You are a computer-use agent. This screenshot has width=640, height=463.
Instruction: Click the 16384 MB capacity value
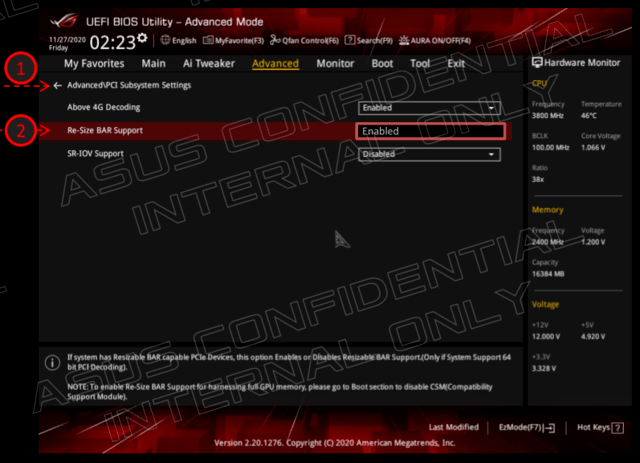click(548, 274)
